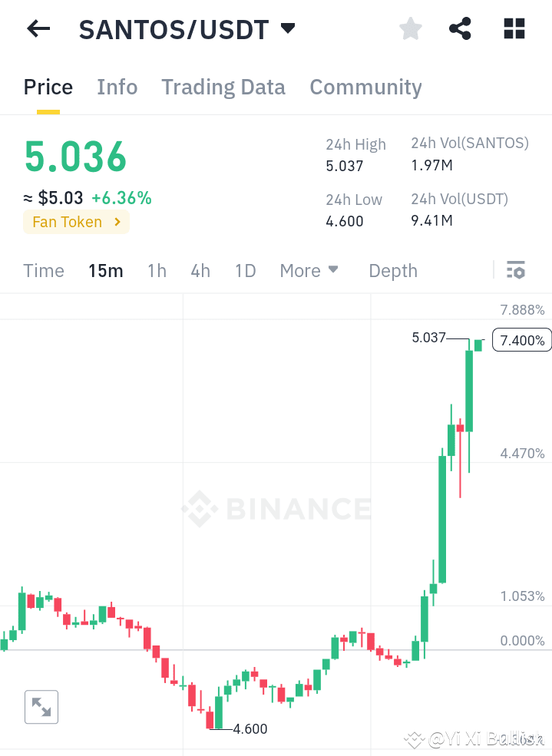Tap the back arrow to exit the chart

[37, 28]
